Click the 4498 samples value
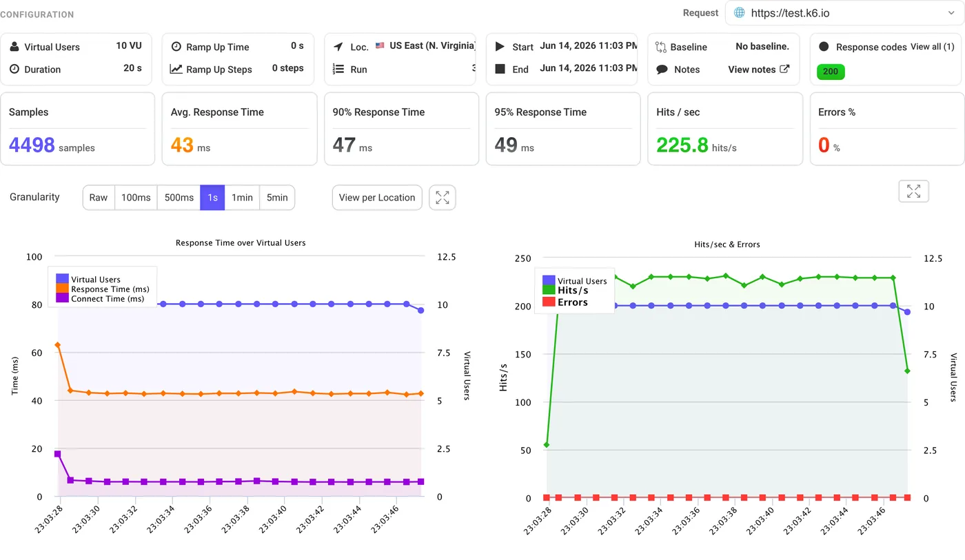Screen dimensions: 965x560 [32, 145]
